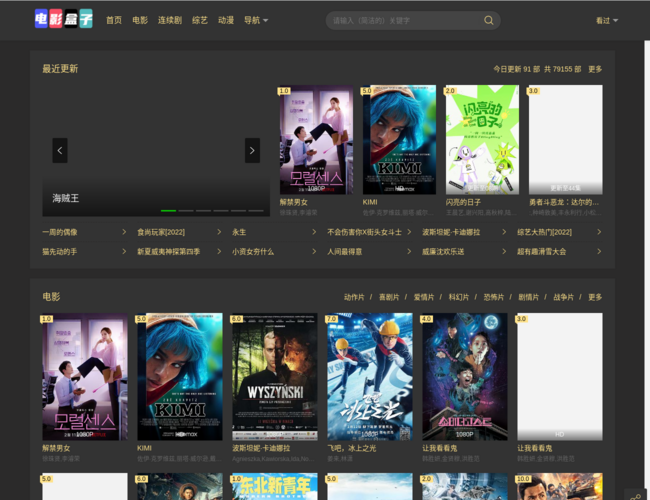The height and width of the screenshot is (500, 650).
Task: Open 勇者斗恶龙 blank poster thumbnail
Action: [565, 140]
